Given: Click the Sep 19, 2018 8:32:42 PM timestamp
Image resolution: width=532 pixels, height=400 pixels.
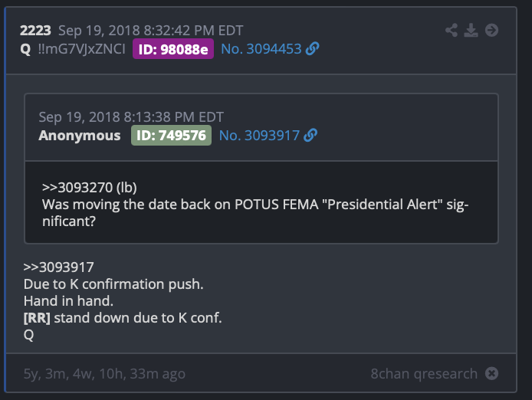Looking at the screenshot, I should [x=151, y=31].
